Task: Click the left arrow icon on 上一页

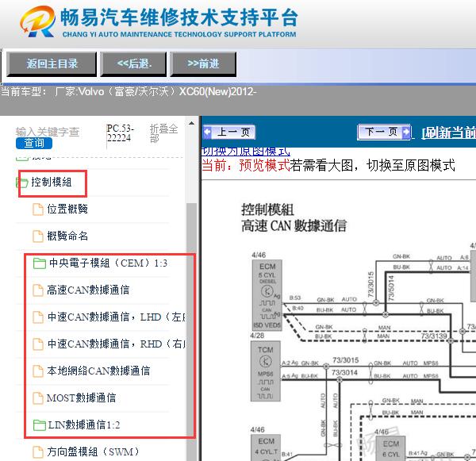Action: click(x=208, y=132)
